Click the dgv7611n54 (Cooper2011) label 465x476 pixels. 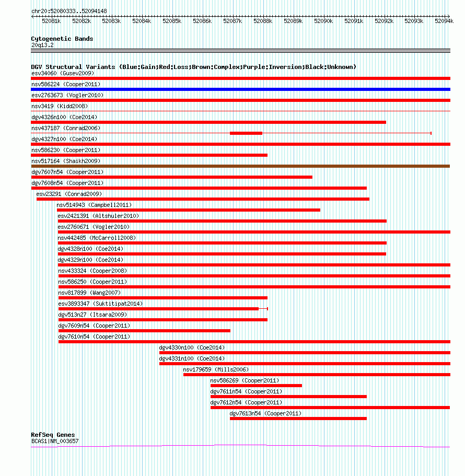coord(246,391)
